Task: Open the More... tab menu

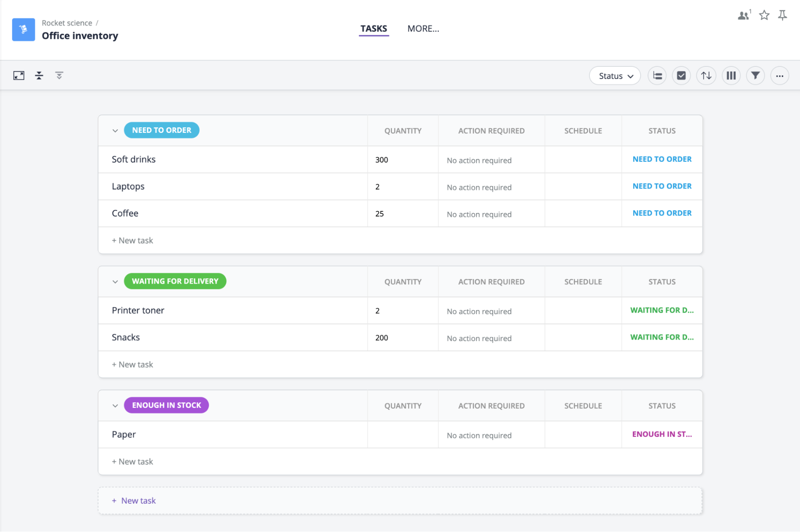Action: click(x=423, y=28)
